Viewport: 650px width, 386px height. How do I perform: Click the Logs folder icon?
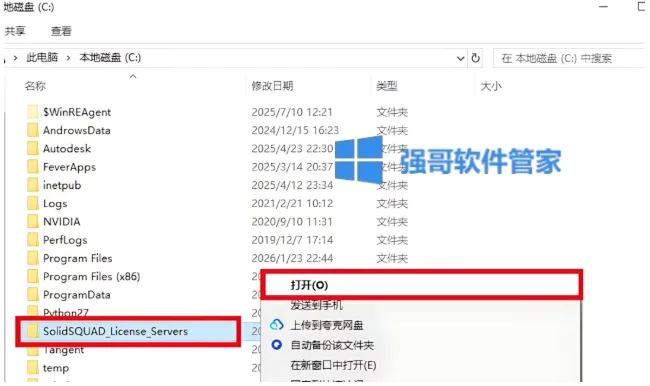tap(33, 203)
